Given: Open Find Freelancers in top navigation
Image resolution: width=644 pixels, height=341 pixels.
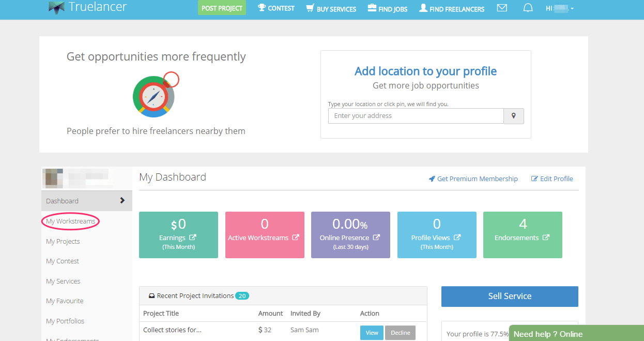Looking at the screenshot, I should (452, 8).
